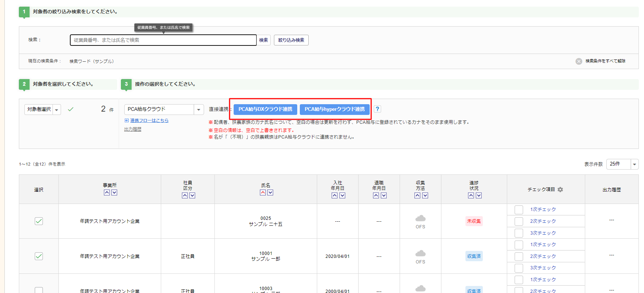Check selection box for employee 10003 row

pyautogui.click(x=39, y=290)
